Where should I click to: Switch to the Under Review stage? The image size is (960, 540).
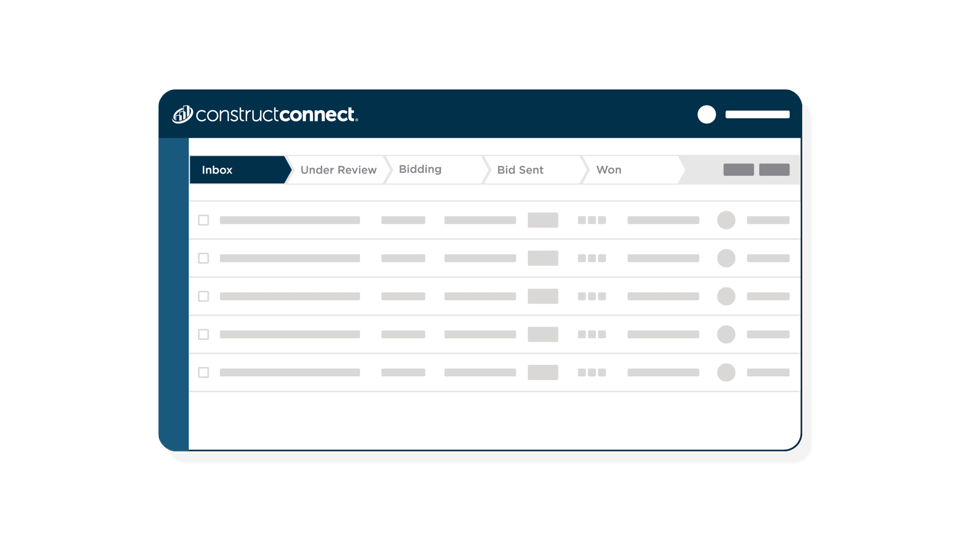(338, 170)
